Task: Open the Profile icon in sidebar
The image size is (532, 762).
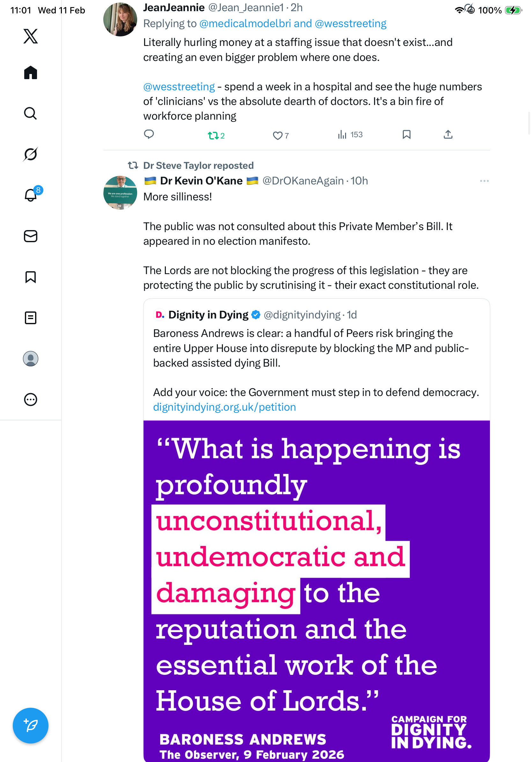Action: (x=31, y=359)
